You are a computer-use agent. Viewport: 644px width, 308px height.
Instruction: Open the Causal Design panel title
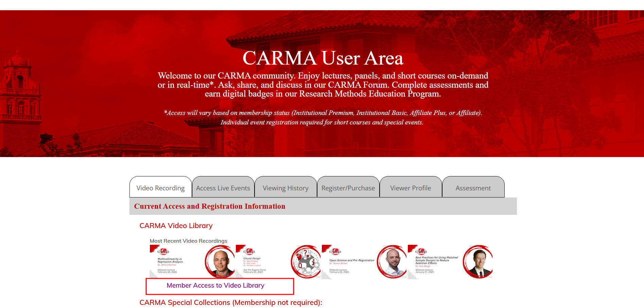click(x=252, y=258)
